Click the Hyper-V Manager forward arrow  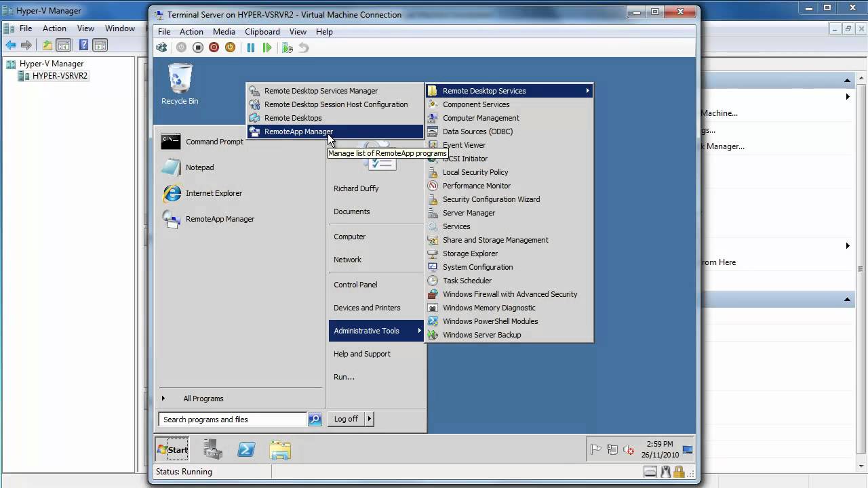pos(26,45)
